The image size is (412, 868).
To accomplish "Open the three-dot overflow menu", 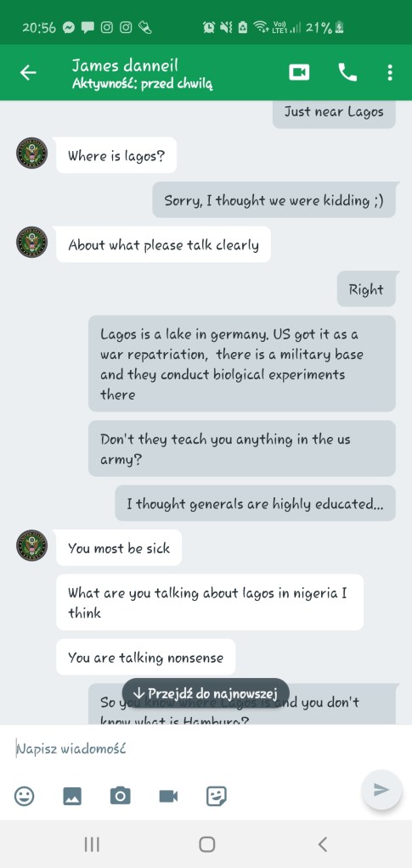I will click(x=390, y=72).
